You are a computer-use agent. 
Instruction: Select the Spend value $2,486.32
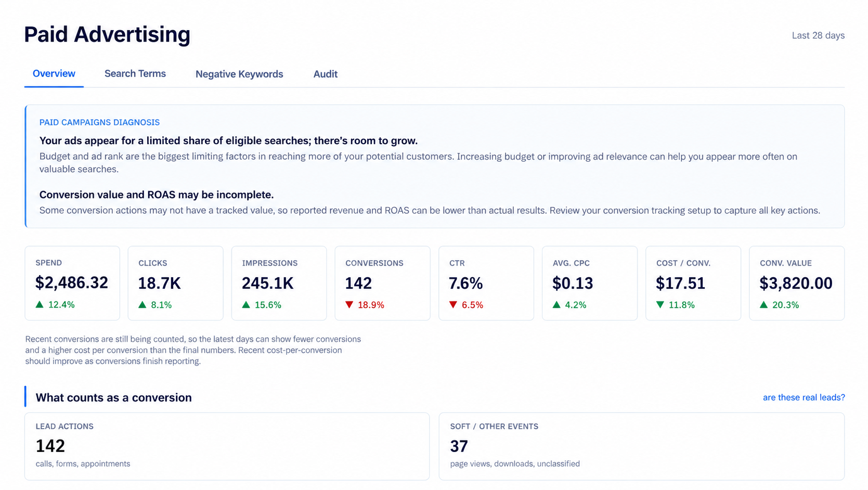click(72, 282)
